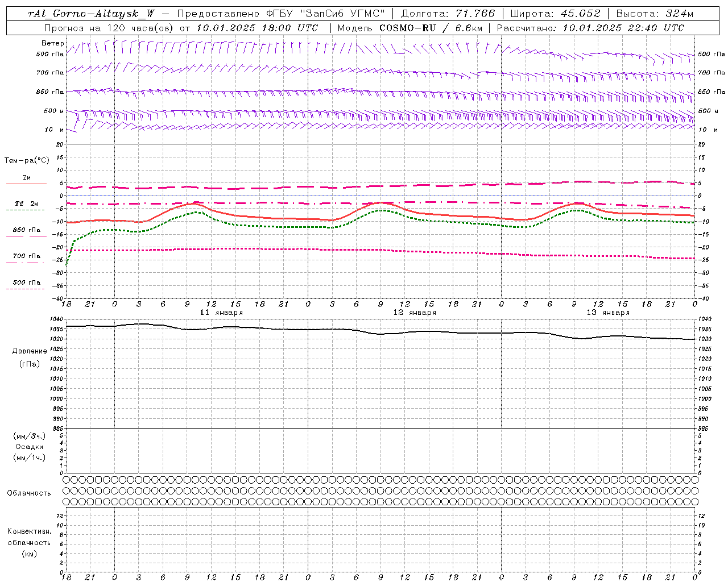
Task: Click the Рассчитано: 10.01.2025 22:40 UTC text
Action: click(x=590, y=28)
